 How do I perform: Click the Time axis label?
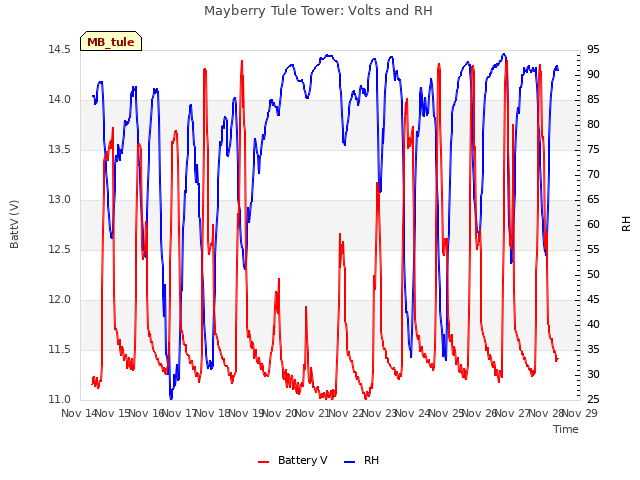pos(566,429)
